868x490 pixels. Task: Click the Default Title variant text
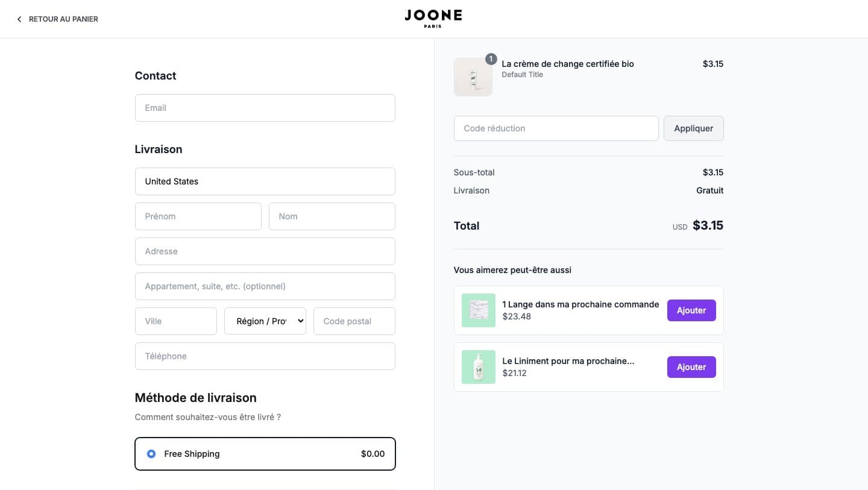tap(523, 75)
